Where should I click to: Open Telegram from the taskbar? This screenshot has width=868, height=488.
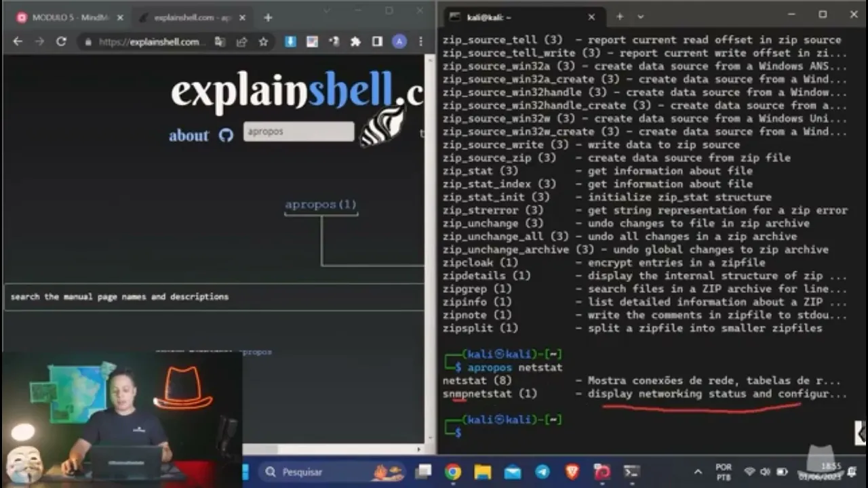tap(542, 472)
